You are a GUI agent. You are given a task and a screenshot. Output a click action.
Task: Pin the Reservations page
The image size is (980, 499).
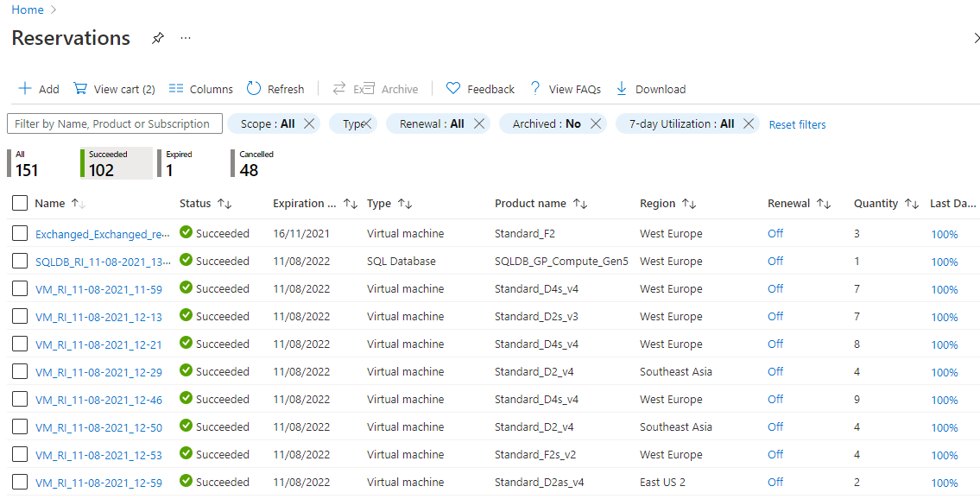tap(157, 38)
